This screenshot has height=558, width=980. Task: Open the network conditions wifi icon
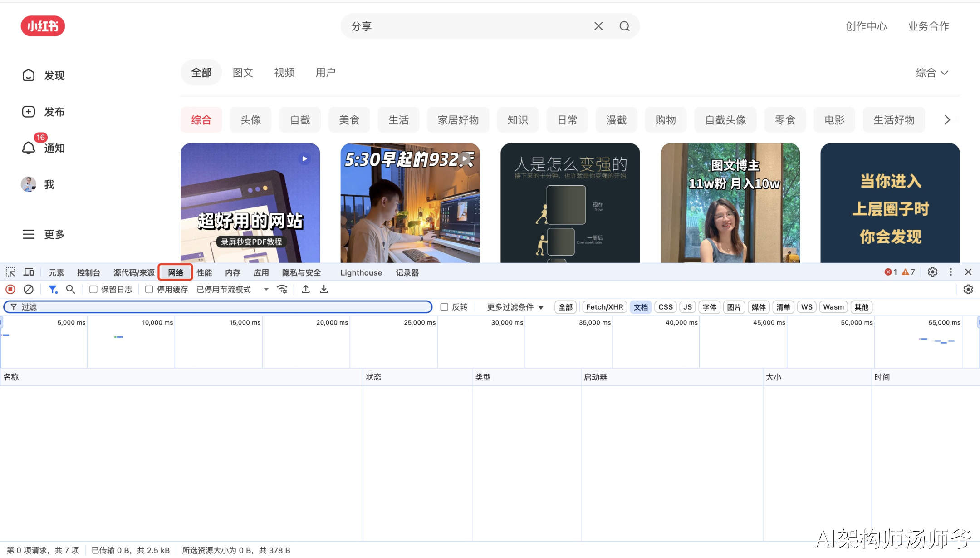(x=282, y=289)
